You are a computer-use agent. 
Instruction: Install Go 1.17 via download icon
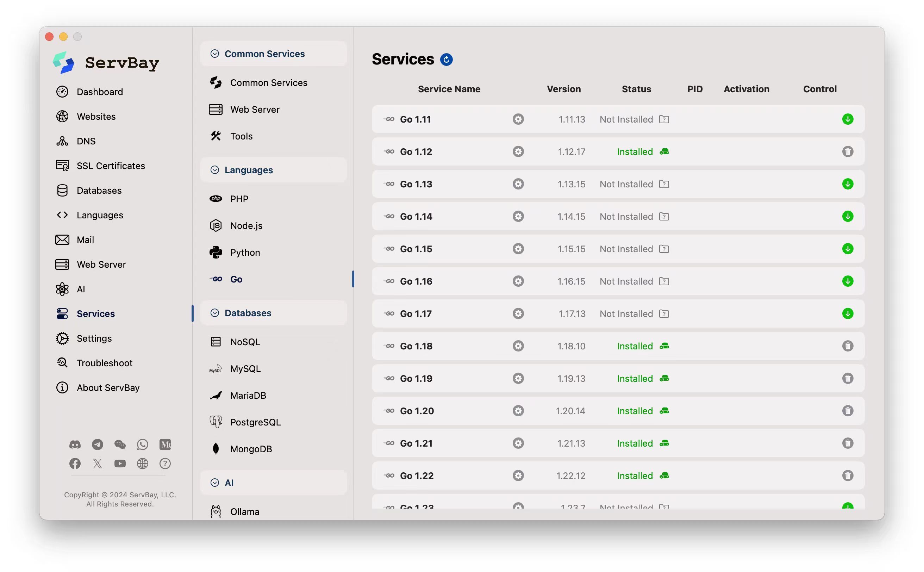(x=848, y=313)
